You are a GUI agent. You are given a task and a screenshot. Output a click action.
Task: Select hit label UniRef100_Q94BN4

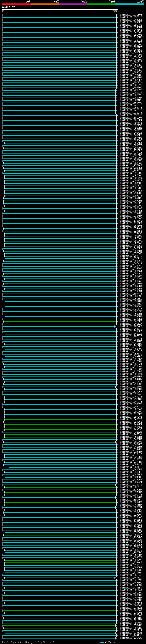pyautogui.click(x=131, y=27)
